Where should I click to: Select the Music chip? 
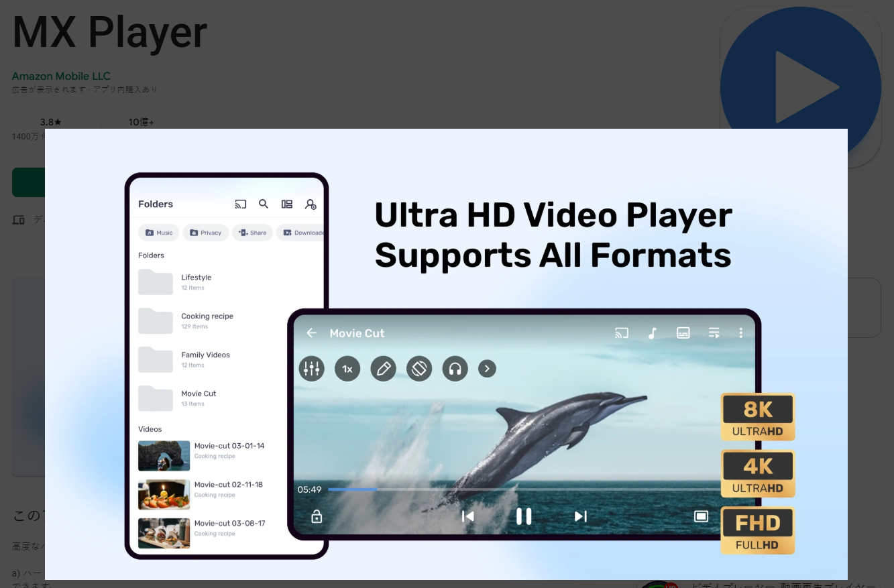(x=158, y=233)
